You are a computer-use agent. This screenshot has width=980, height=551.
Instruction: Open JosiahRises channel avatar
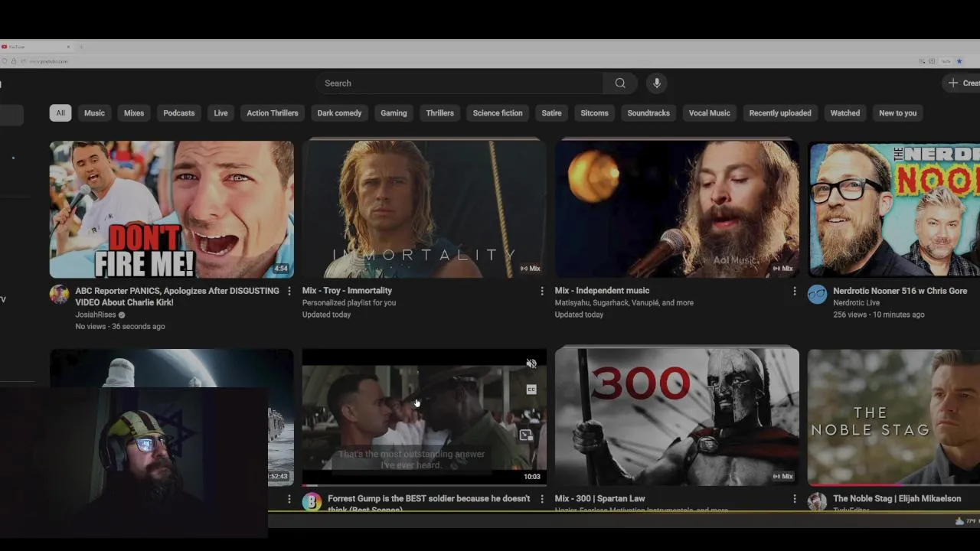(59, 295)
